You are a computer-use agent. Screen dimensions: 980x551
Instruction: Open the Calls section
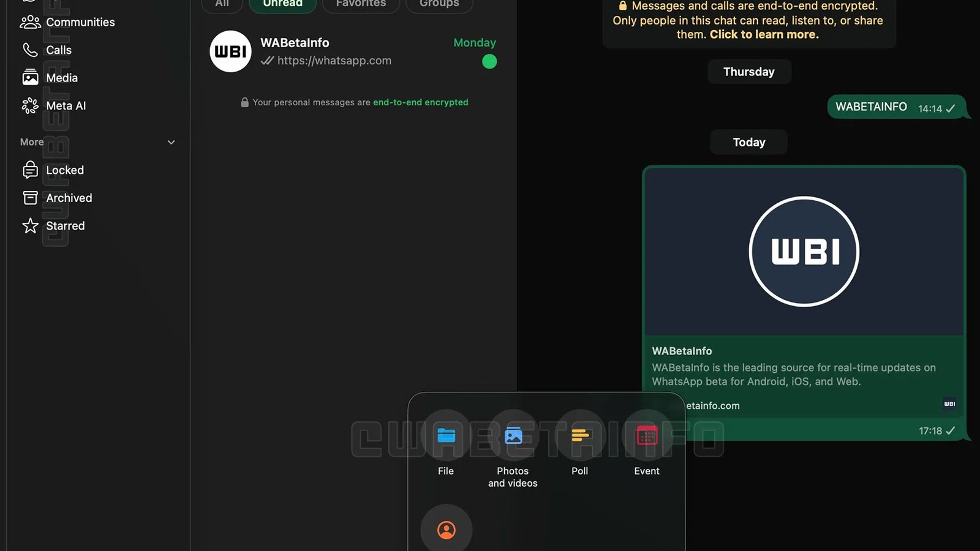point(47,50)
